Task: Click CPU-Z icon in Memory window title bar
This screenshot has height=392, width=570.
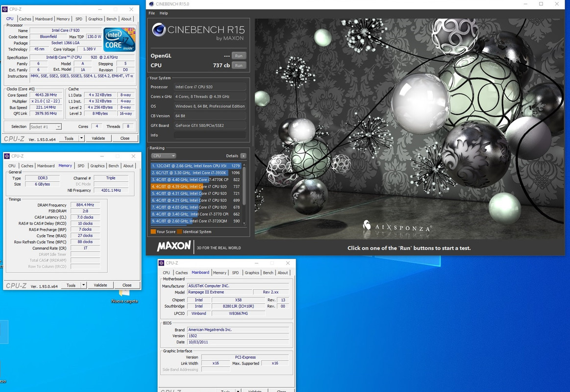Action: click(7, 156)
